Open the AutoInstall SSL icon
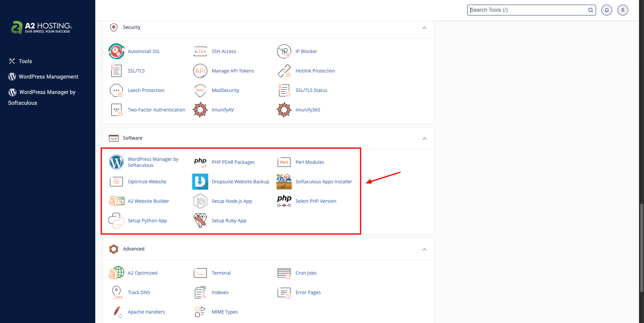The height and width of the screenshot is (323, 644). [x=116, y=51]
